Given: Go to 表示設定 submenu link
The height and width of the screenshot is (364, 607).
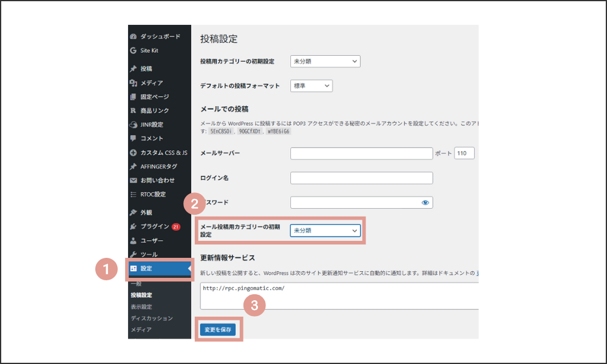Looking at the screenshot, I should pyautogui.click(x=141, y=307).
